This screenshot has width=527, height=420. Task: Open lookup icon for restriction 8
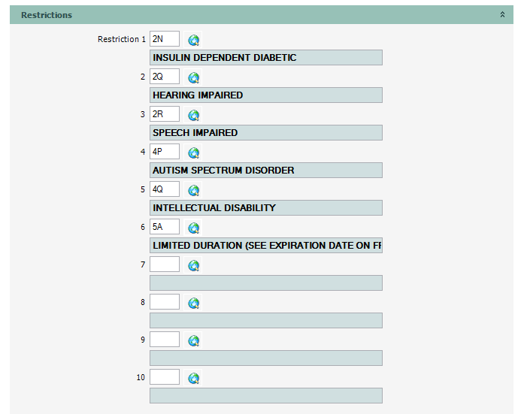[x=193, y=303]
